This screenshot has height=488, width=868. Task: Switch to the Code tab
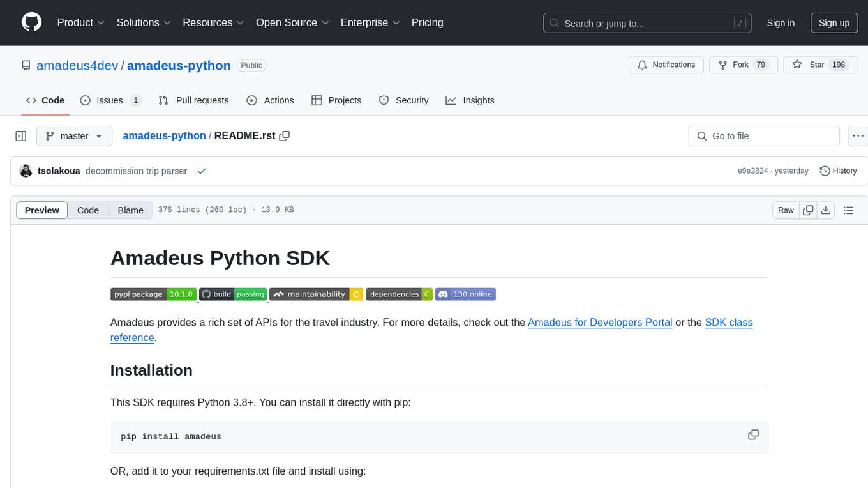click(x=45, y=100)
